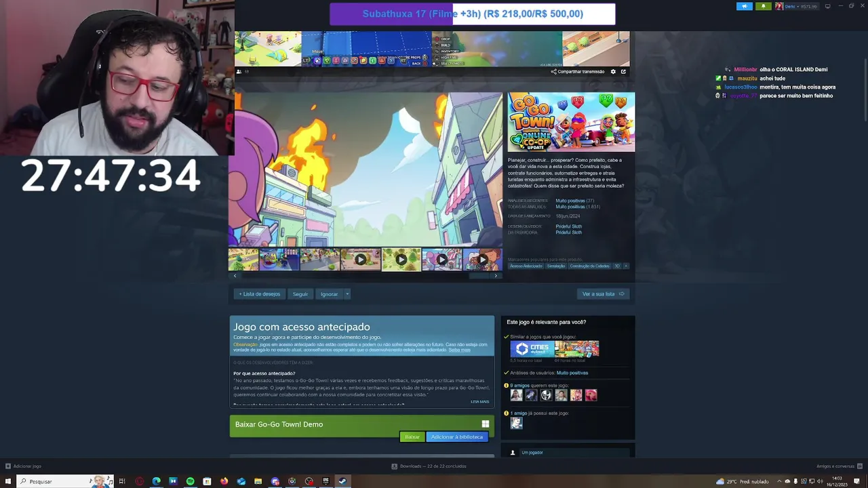This screenshot has width=868, height=488.
Task: Play the first trailer thumbnail in the media strip
Action: click(360, 260)
